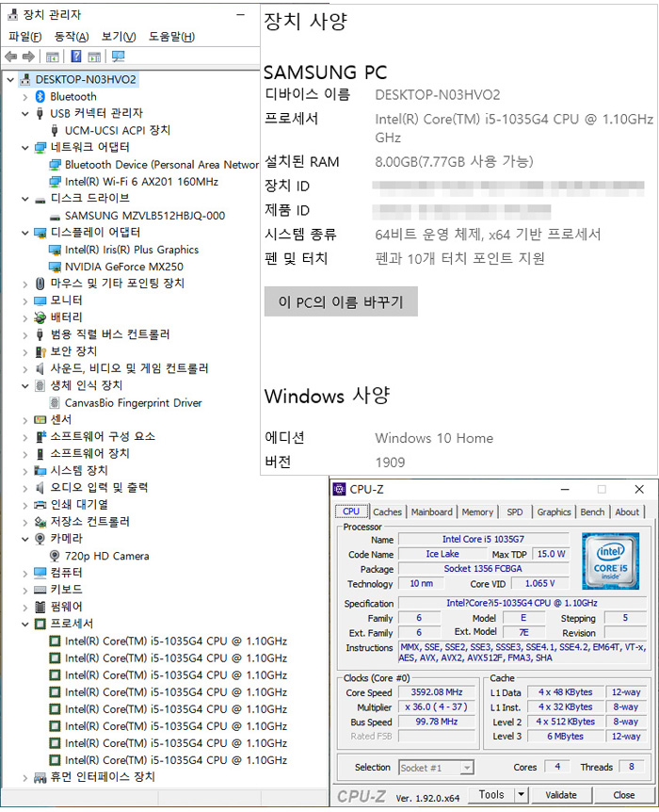659x812 pixels.
Task: Open the Socket #1 selection dropdown
Action: (x=467, y=768)
